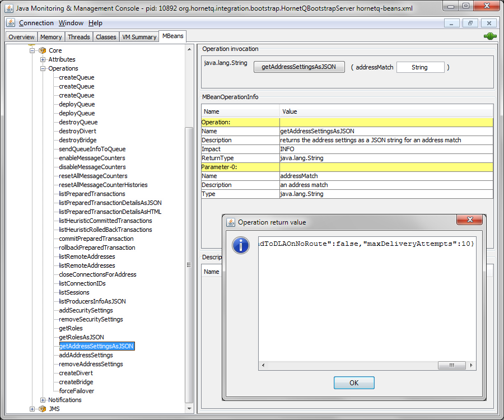The width and height of the screenshot is (504, 420).
Task: Click the info icon in the return value dialog
Action: pyautogui.click(x=241, y=245)
